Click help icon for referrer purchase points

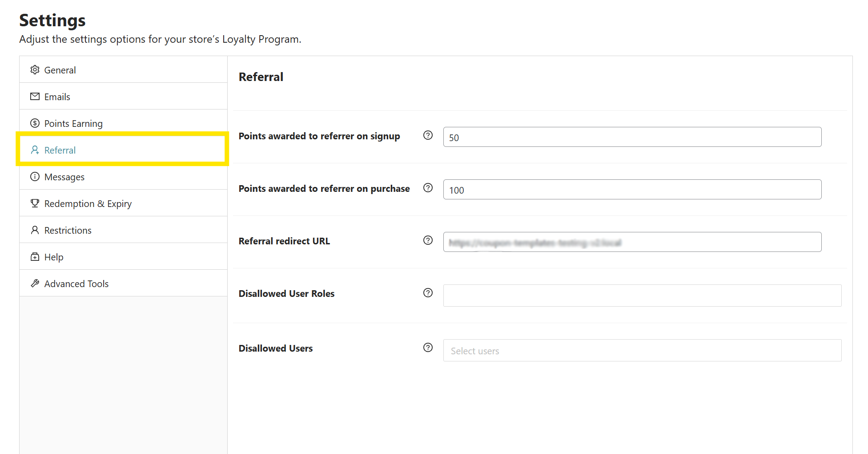click(x=428, y=188)
